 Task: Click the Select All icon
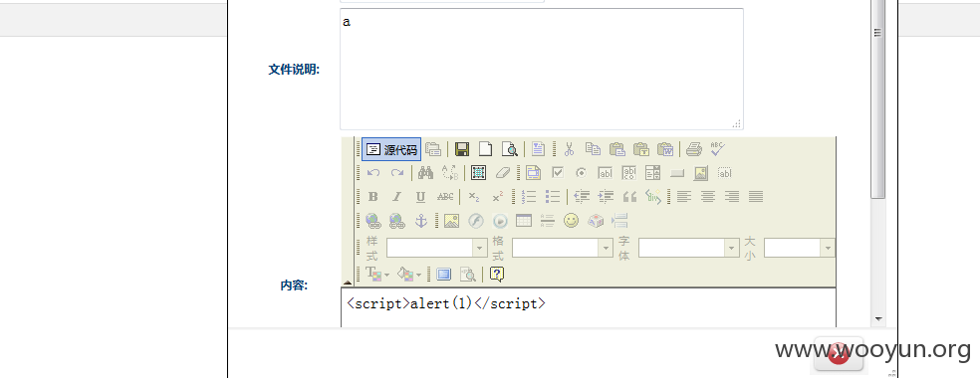pyautogui.click(x=479, y=173)
